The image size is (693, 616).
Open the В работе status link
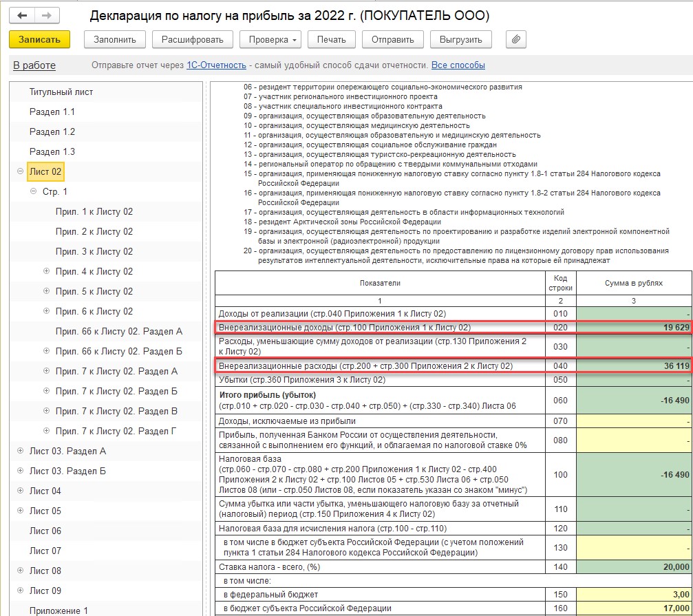34,65
